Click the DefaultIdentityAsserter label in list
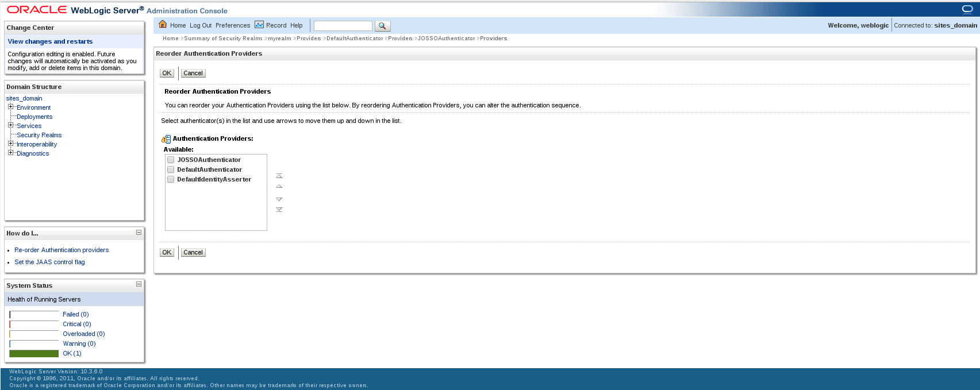980x390 pixels. pos(214,179)
